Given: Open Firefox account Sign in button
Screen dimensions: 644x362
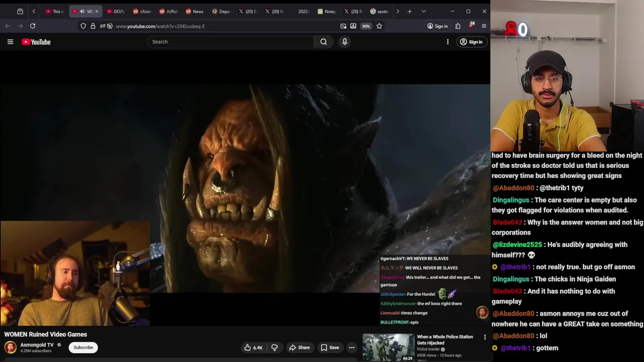Looking at the screenshot, I should click(x=438, y=26).
